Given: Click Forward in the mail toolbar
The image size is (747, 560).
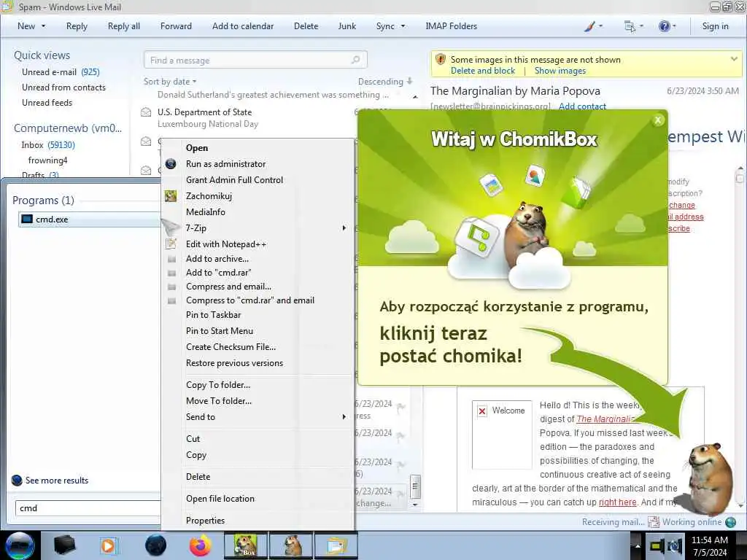Looking at the screenshot, I should pos(176,26).
